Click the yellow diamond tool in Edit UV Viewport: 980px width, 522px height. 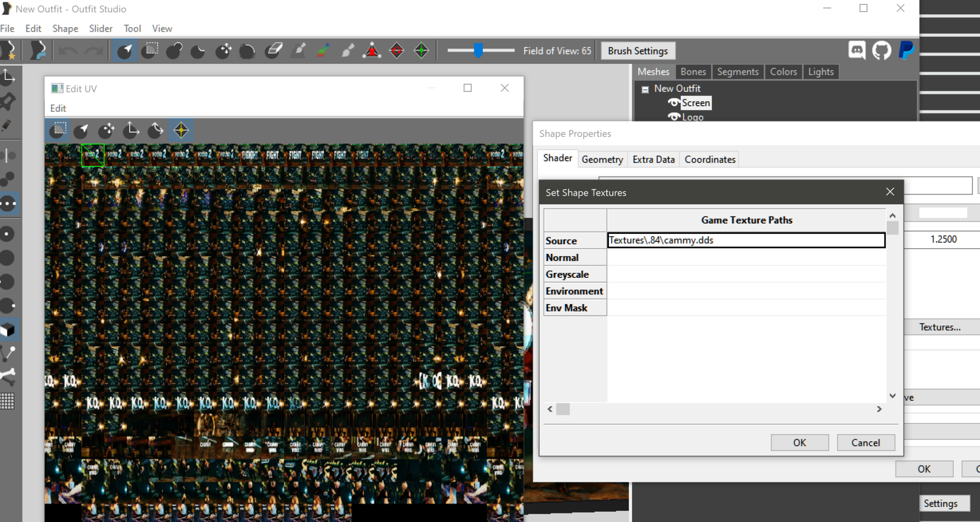click(x=181, y=130)
